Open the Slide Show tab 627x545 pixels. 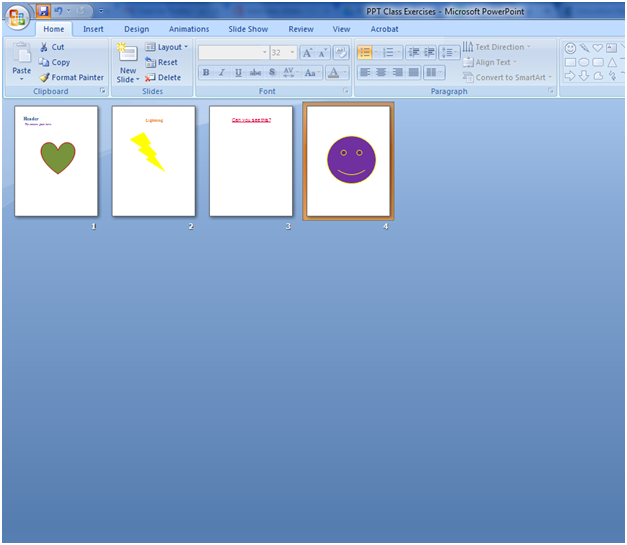[247, 29]
